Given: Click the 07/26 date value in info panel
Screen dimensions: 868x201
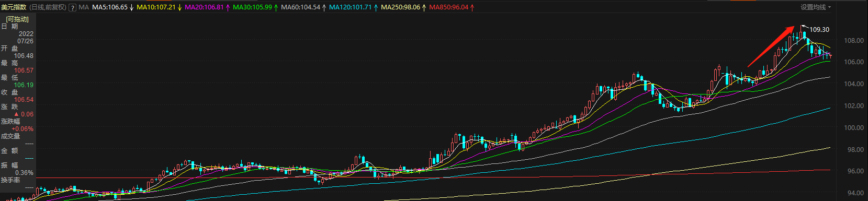Looking at the screenshot, I should [25, 41].
